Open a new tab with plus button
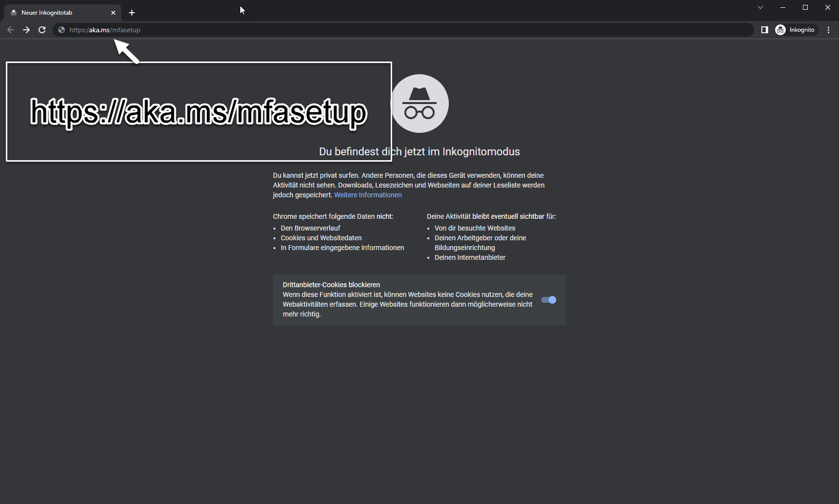Screen dimensions: 839x504 click(132, 13)
